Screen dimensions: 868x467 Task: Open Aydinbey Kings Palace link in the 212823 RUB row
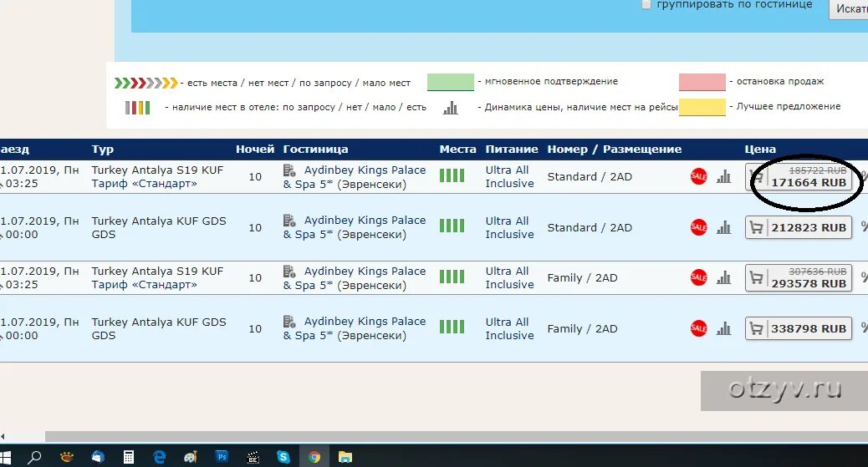[355, 227]
